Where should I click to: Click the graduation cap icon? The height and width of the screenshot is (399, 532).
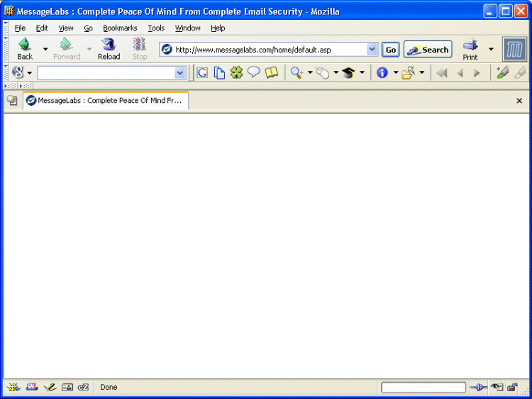pyautogui.click(x=348, y=72)
